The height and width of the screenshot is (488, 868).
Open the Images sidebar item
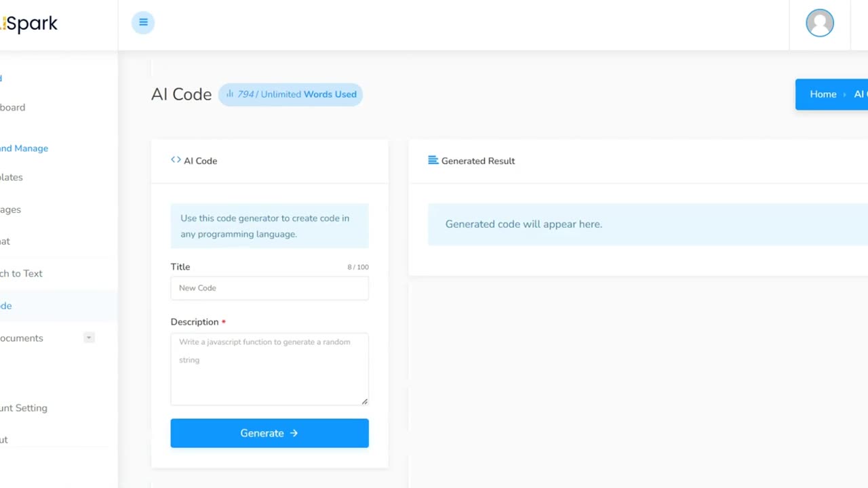(x=10, y=209)
